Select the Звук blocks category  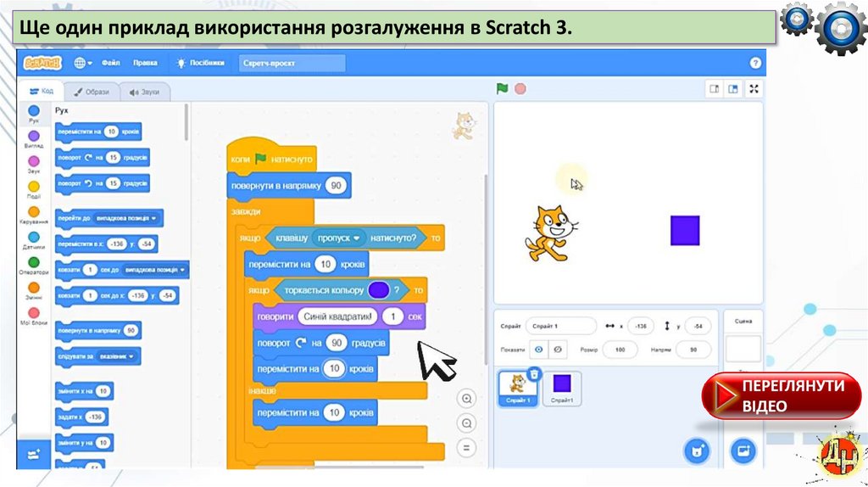pyautogui.click(x=34, y=165)
